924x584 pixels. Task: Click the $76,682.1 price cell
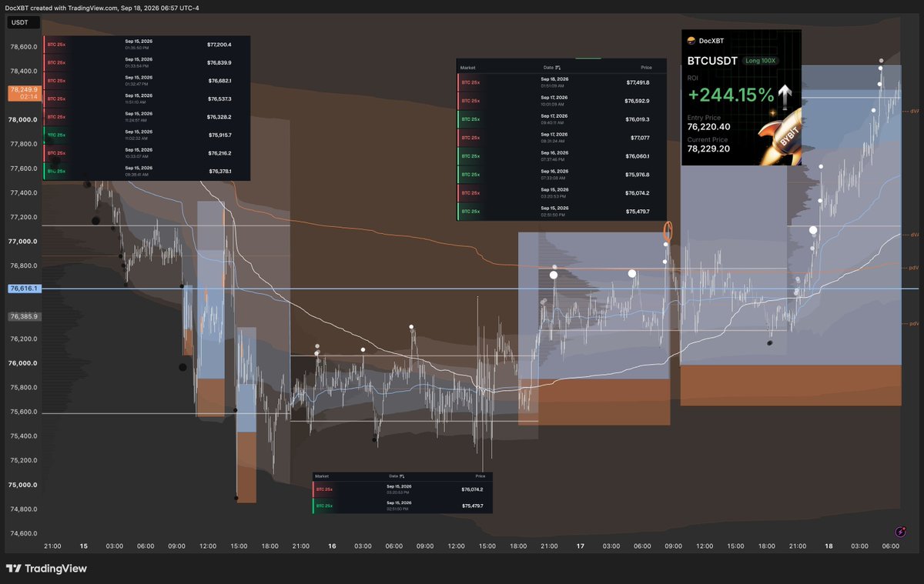[219, 81]
